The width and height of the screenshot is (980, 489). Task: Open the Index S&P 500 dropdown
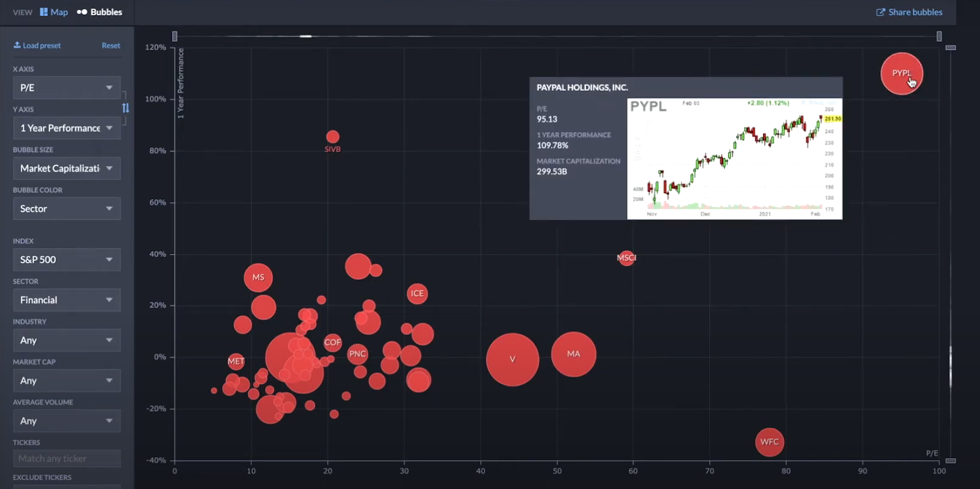[67, 260]
